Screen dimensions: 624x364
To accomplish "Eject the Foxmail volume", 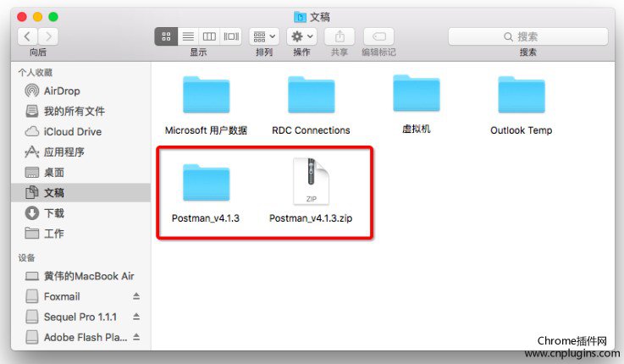I will pos(136,296).
